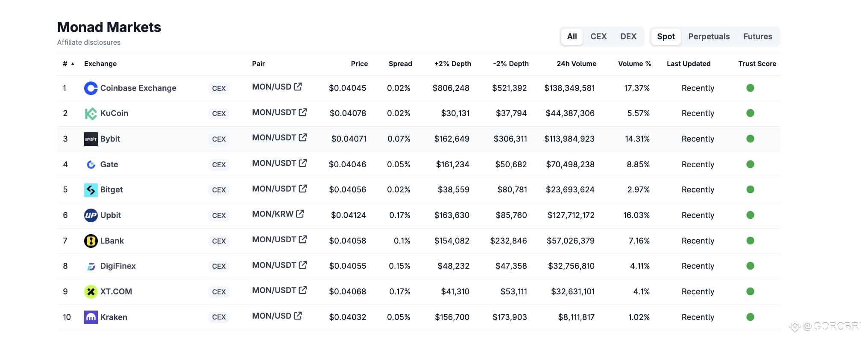Click the KuCoin logo icon
This screenshot has width=868, height=337.
click(x=91, y=113)
